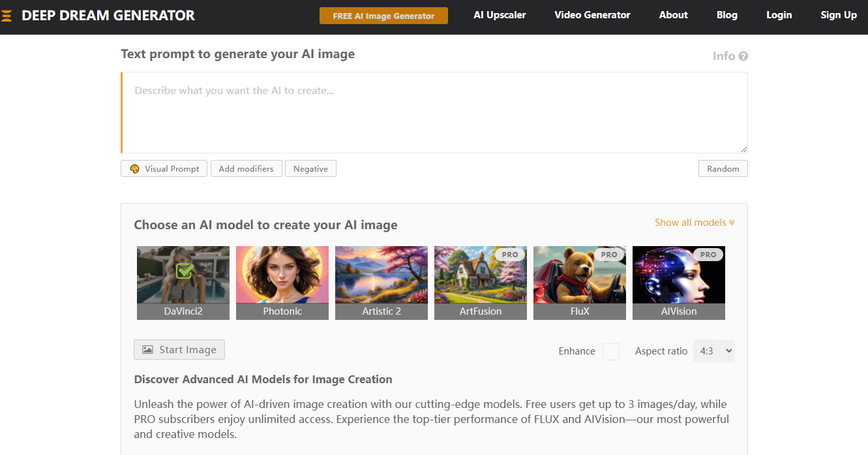Click the PRO badge on AIVision
This screenshot has width=868, height=455.
click(708, 255)
